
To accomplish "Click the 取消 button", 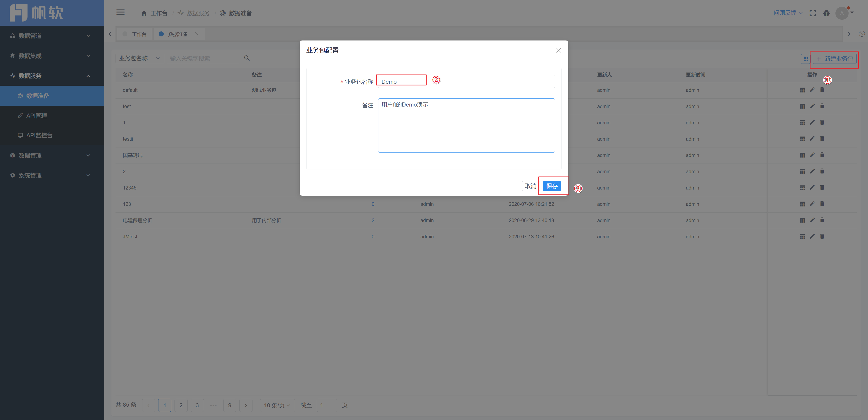I will coord(530,186).
